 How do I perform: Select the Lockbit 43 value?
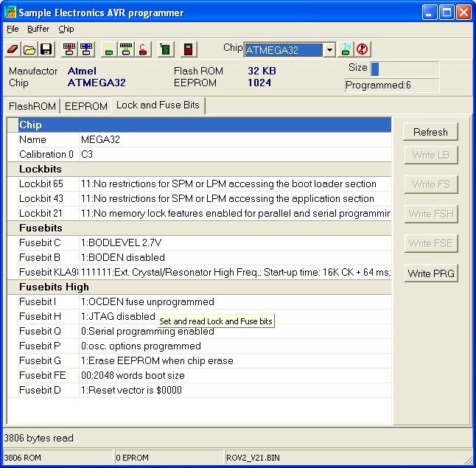point(235,198)
